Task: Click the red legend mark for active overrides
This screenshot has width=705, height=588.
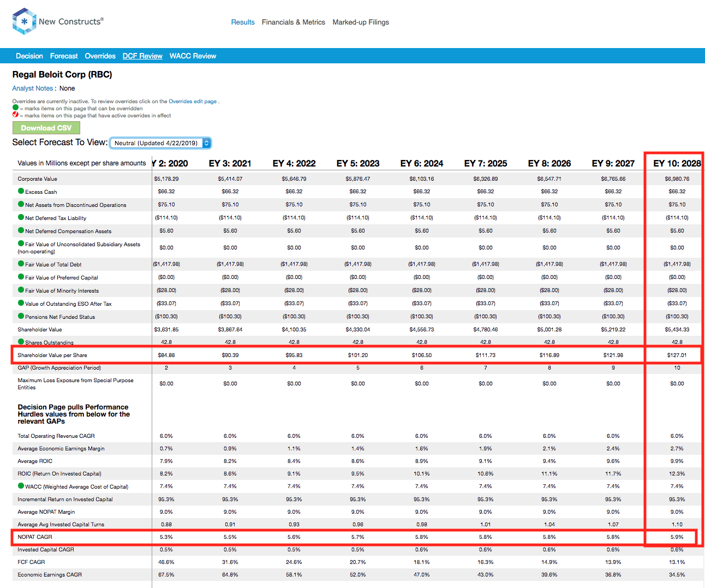Action: pyautogui.click(x=15, y=115)
